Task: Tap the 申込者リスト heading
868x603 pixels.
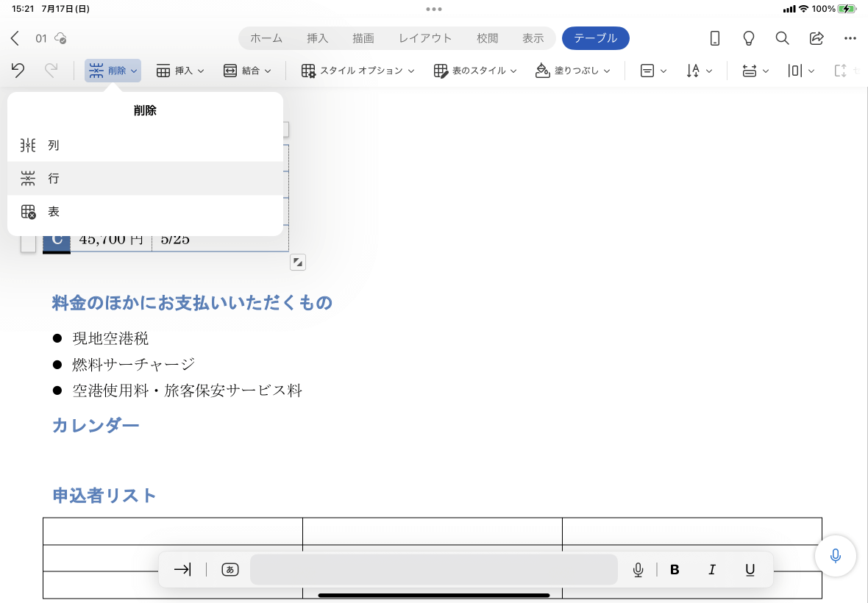Action: point(104,495)
